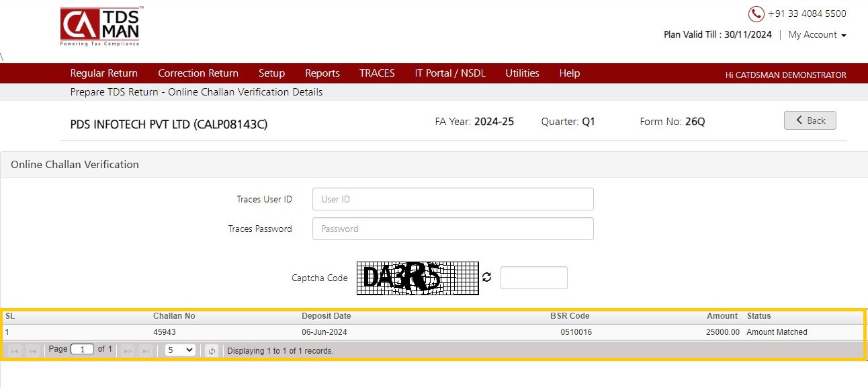Open the IT Portal / NSDL menu
Image resolution: width=868 pixels, height=388 pixels.
pyautogui.click(x=450, y=73)
